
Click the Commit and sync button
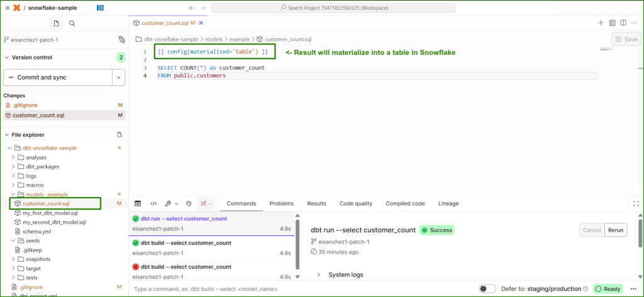click(58, 77)
